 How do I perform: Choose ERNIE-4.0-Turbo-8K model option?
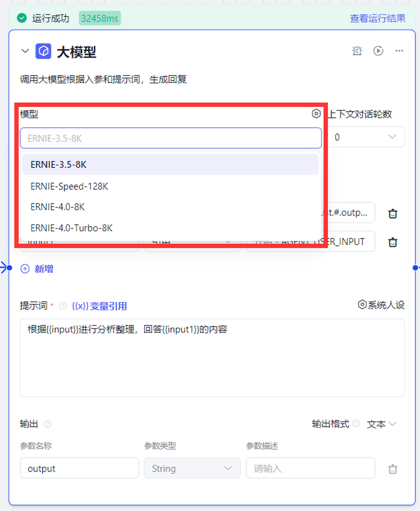tap(171, 228)
